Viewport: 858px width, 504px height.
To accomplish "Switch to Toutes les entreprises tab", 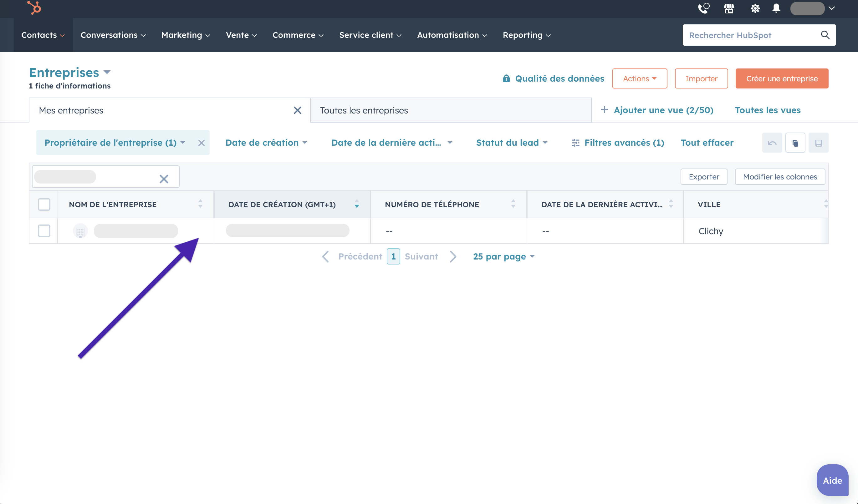I will [x=364, y=111].
